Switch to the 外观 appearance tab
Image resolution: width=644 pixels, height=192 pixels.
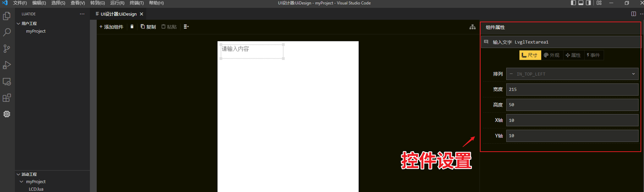point(552,55)
